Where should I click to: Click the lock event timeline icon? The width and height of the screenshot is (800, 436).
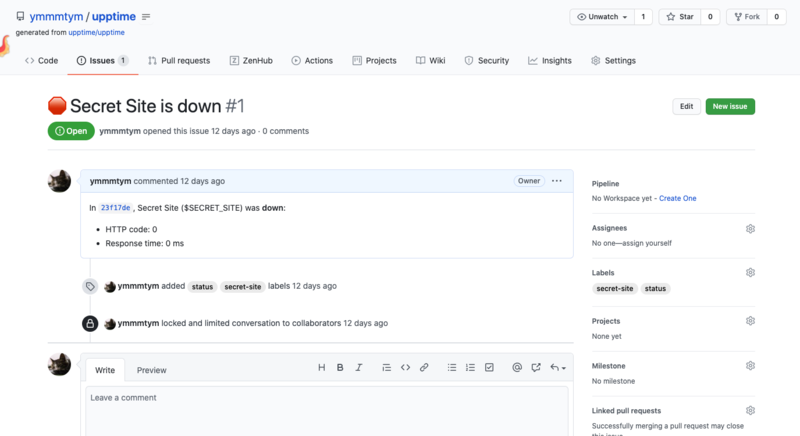90,323
